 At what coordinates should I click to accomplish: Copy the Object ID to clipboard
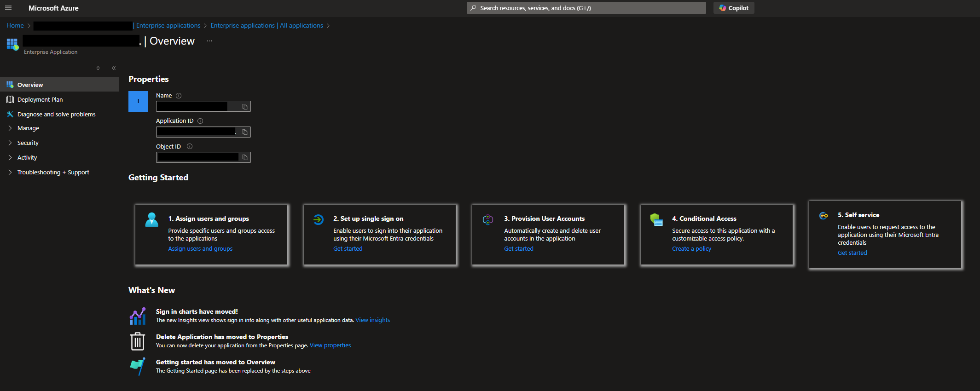(x=245, y=157)
